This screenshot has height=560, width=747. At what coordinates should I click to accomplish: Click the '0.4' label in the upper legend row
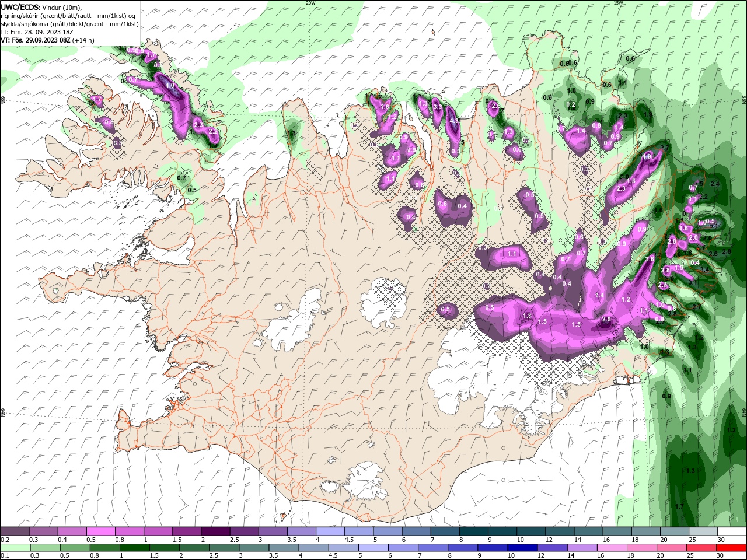pos(62,540)
